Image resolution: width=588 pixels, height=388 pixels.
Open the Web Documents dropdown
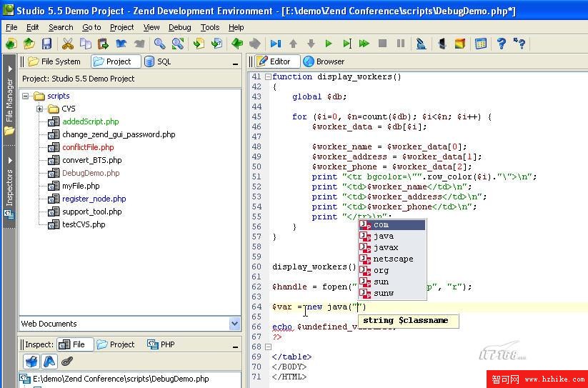pos(235,324)
